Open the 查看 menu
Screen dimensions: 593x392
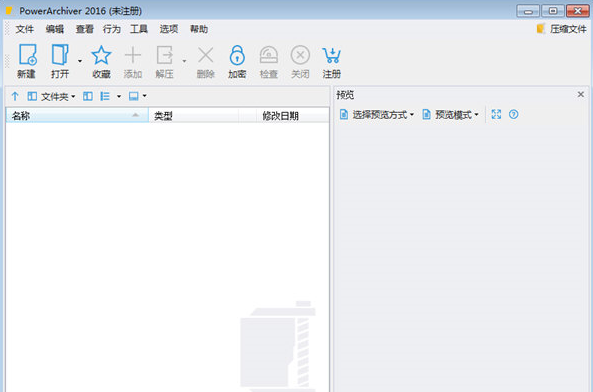click(84, 29)
